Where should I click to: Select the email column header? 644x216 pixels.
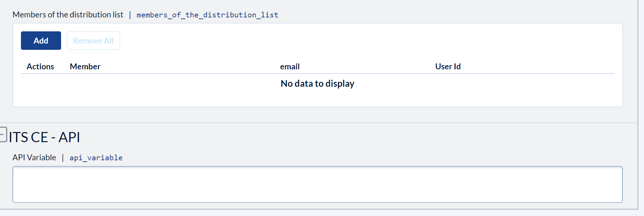(x=290, y=67)
